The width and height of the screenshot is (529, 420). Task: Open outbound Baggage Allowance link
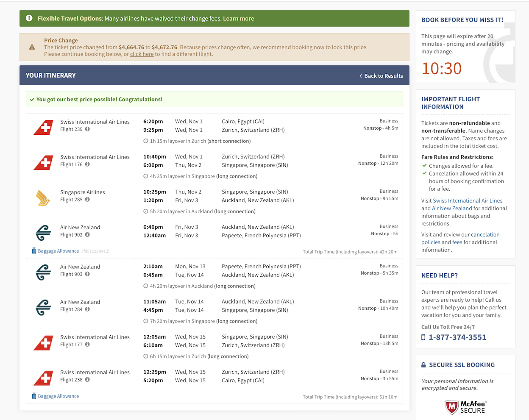[58, 251]
